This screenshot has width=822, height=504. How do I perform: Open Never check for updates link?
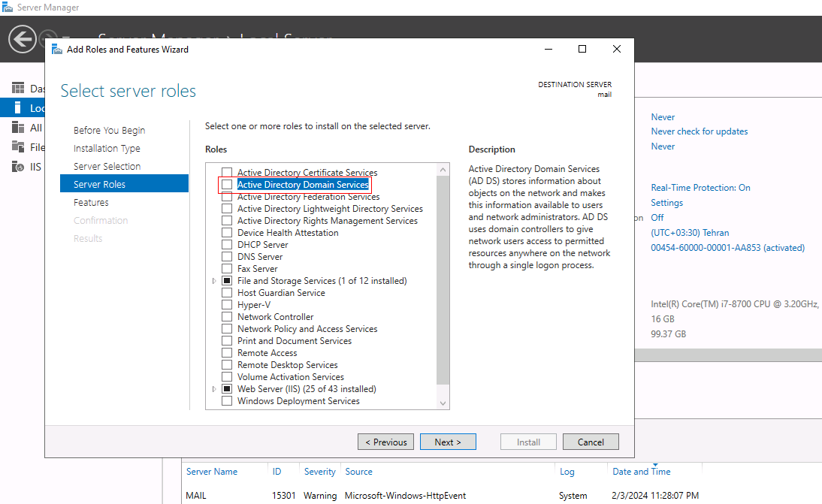(x=700, y=131)
